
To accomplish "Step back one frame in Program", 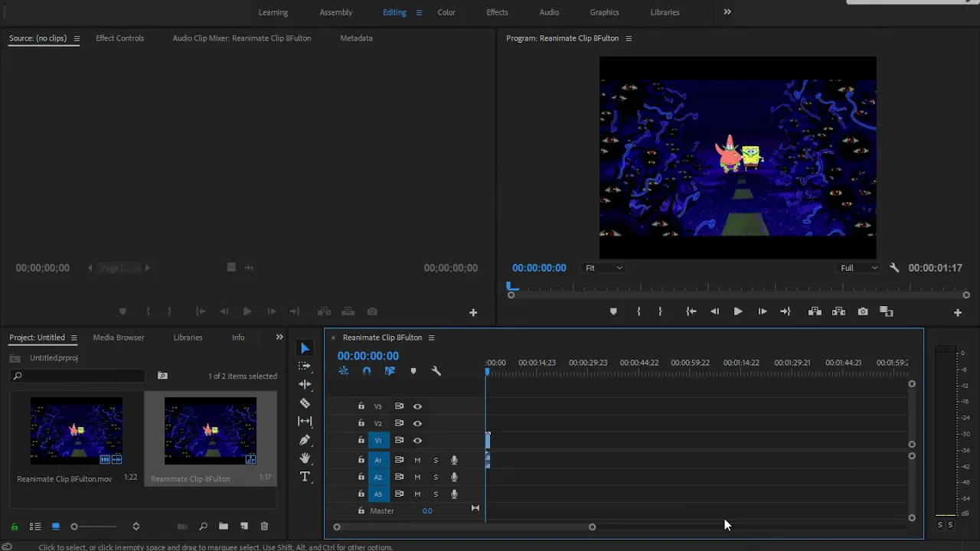I will (714, 311).
